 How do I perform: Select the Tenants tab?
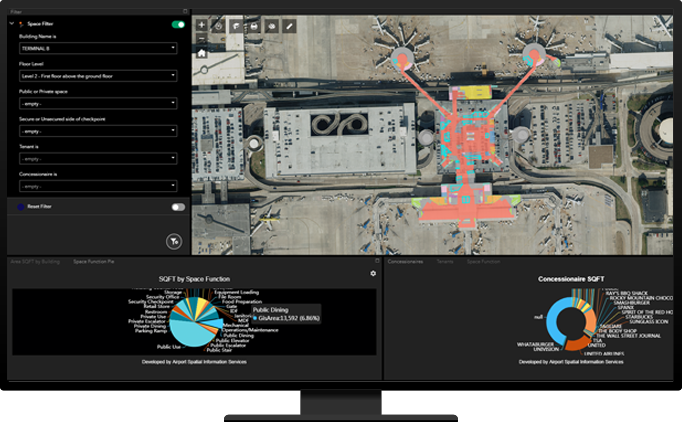(x=445, y=261)
